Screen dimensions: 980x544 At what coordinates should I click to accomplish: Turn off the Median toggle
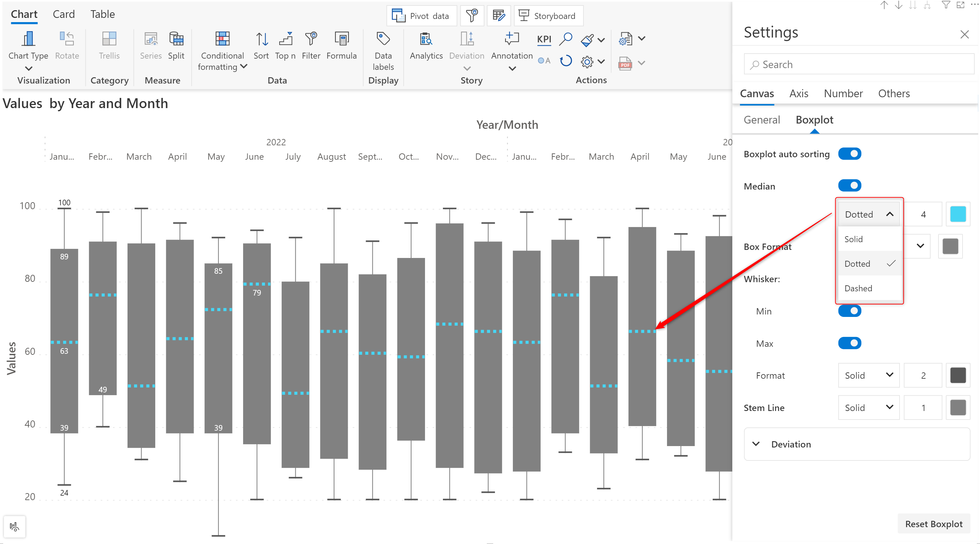(x=850, y=186)
